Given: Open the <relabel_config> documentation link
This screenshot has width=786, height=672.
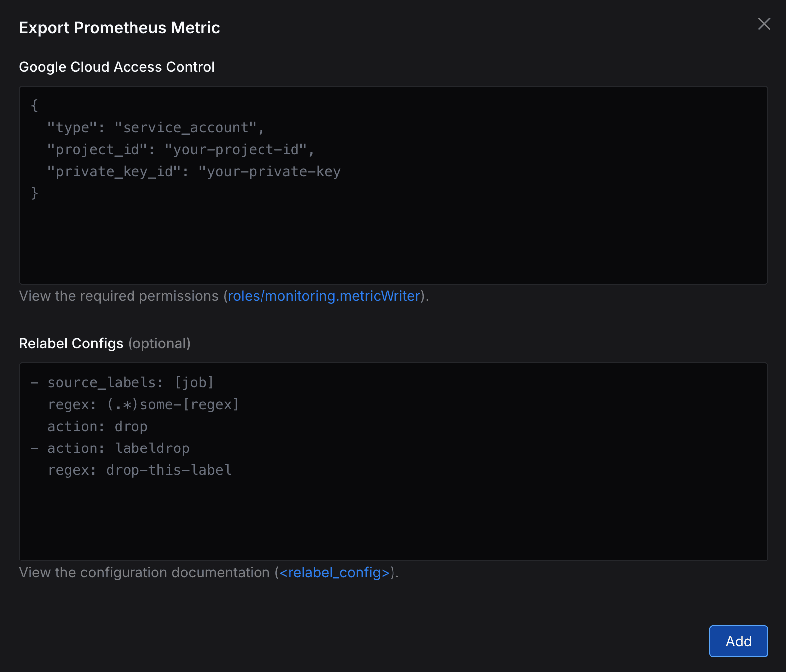Looking at the screenshot, I should pos(335,572).
